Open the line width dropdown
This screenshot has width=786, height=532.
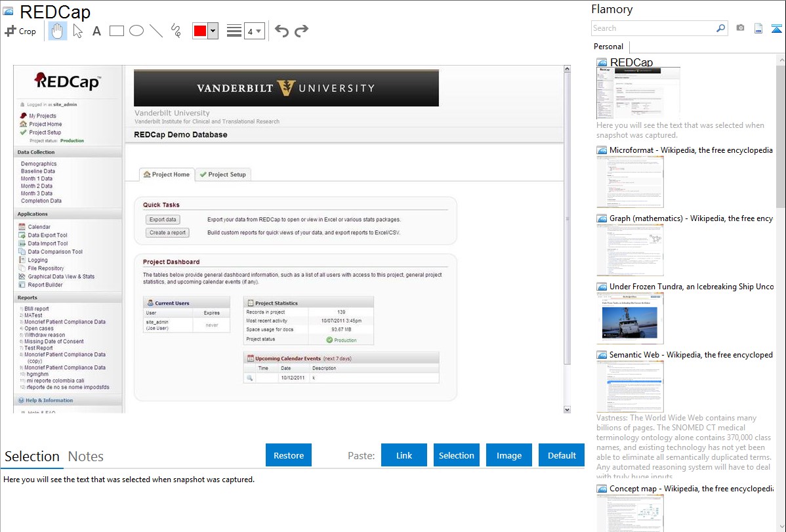click(254, 31)
